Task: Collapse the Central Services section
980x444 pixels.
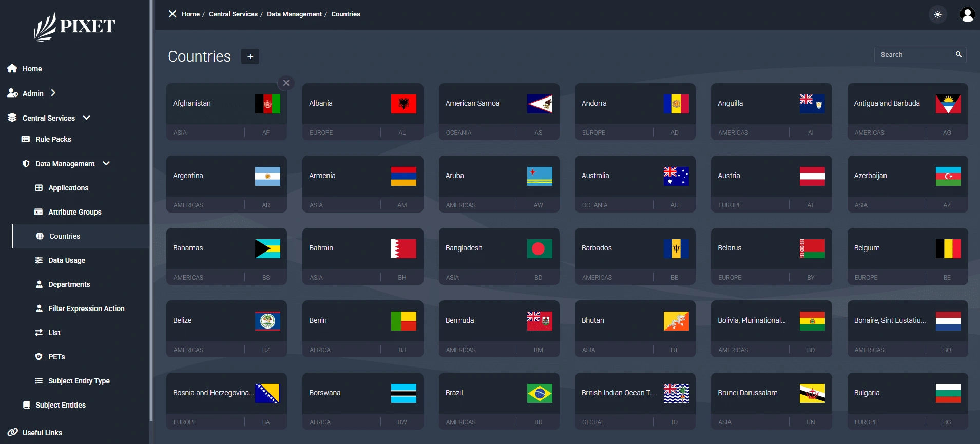Action: (x=87, y=118)
